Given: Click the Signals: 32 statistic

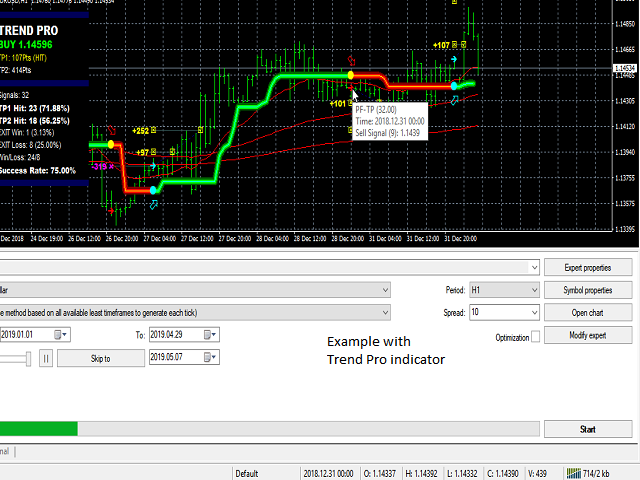Looking at the screenshot, I should 15,96.
